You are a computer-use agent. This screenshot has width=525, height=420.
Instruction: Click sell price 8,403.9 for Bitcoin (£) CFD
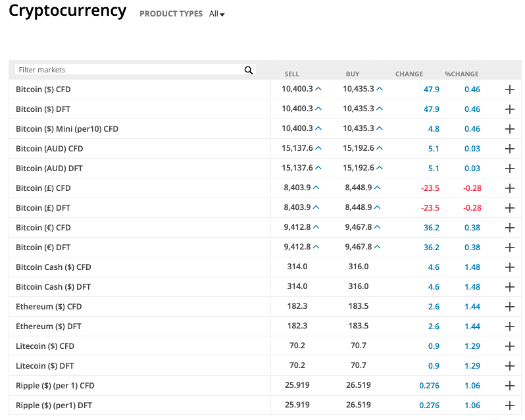click(297, 188)
